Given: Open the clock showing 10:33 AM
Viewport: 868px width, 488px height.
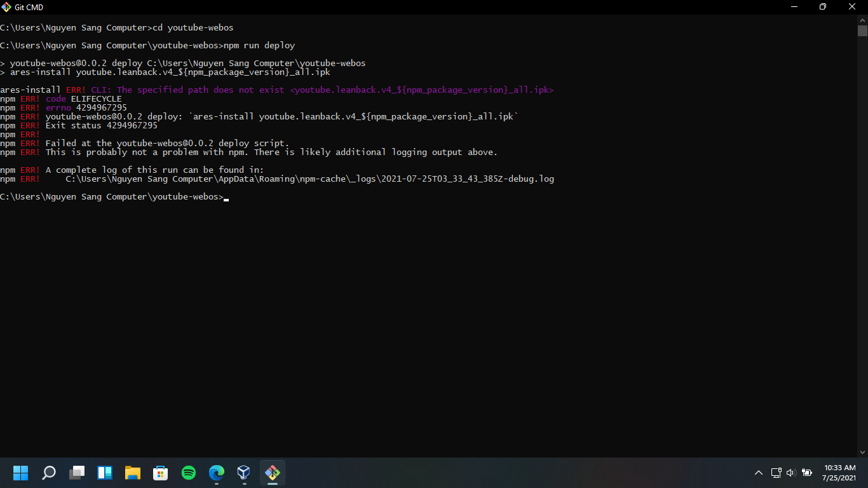Looking at the screenshot, I should (839, 473).
